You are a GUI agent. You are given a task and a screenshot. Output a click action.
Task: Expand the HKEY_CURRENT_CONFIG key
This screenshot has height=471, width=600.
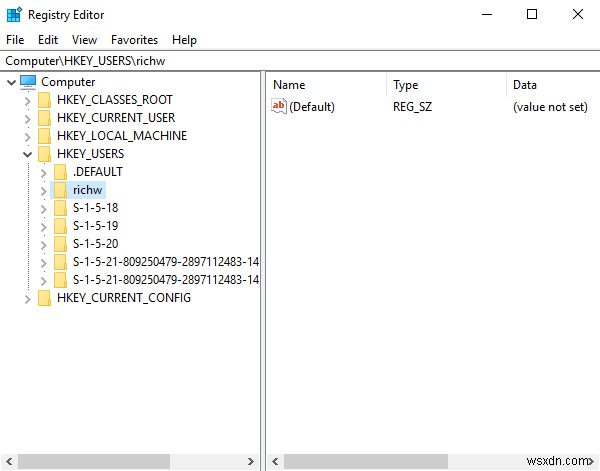[28, 299]
